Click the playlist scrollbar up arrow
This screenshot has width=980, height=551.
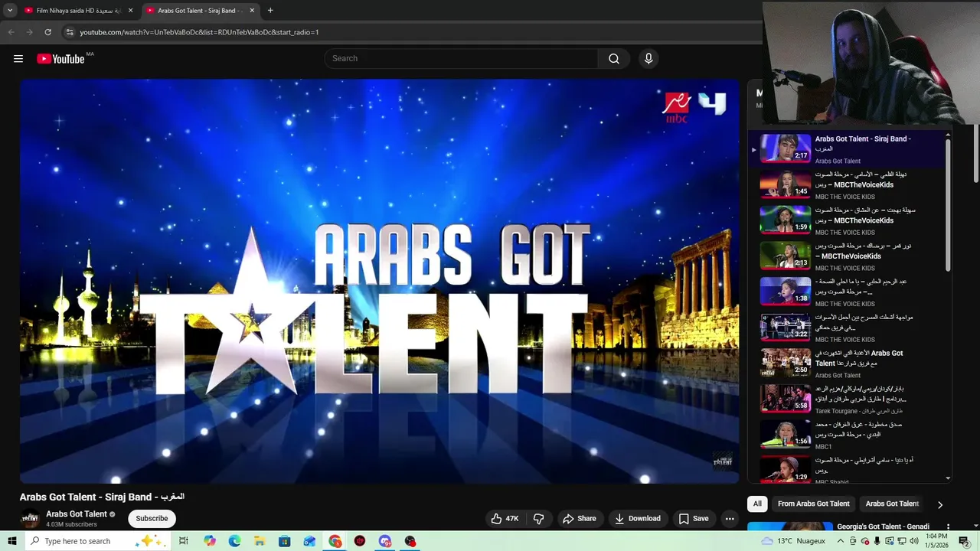(948, 135)
